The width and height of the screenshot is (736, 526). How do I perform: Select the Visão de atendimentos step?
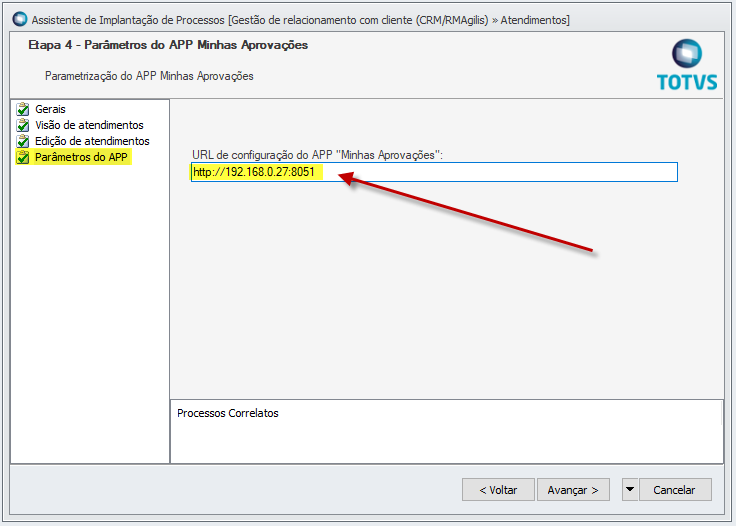tap(89, 125)
